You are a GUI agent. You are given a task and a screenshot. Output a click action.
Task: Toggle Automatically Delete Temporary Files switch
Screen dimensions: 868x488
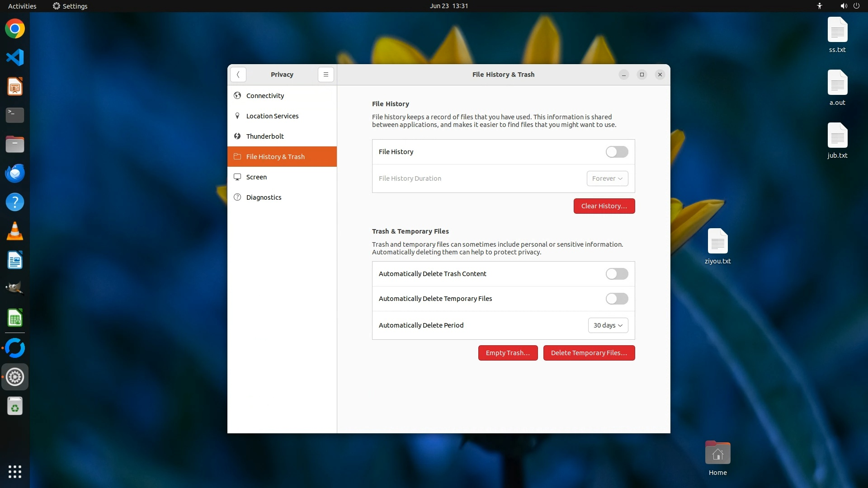(617, 299)
